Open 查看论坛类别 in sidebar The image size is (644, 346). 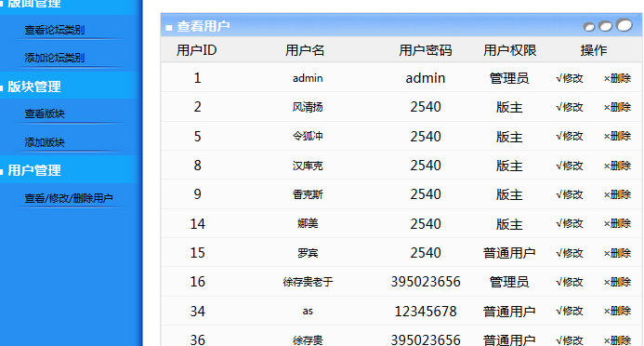point(54,30)
